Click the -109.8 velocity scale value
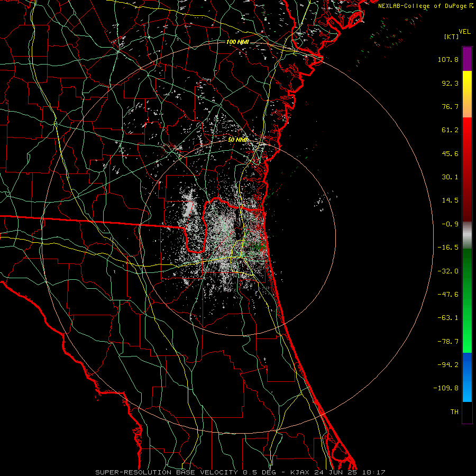476x476 pixels. (x=446, y=388)
